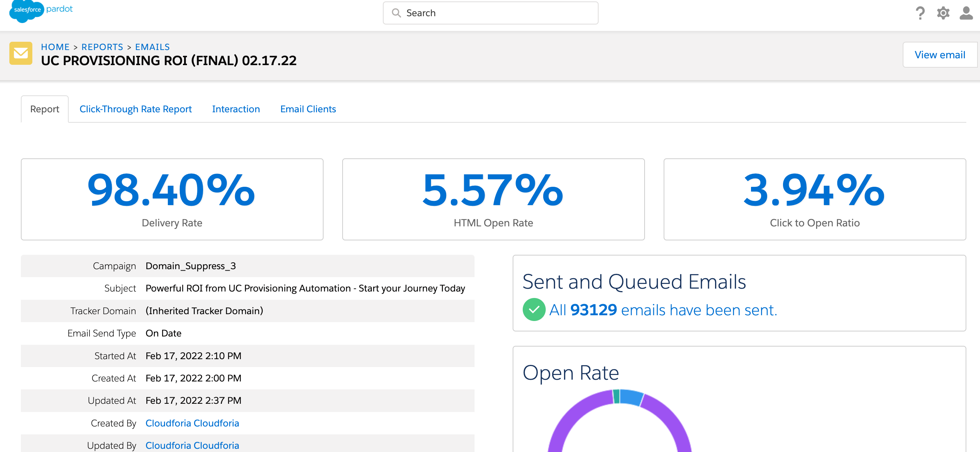Viewport: 980px width, 452px height.
Task: Open the user profile icon
Action: pos(966,13)
